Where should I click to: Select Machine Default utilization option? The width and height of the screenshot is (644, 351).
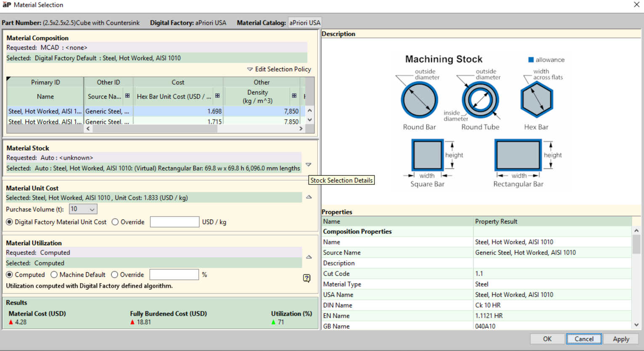coord(54,275)
